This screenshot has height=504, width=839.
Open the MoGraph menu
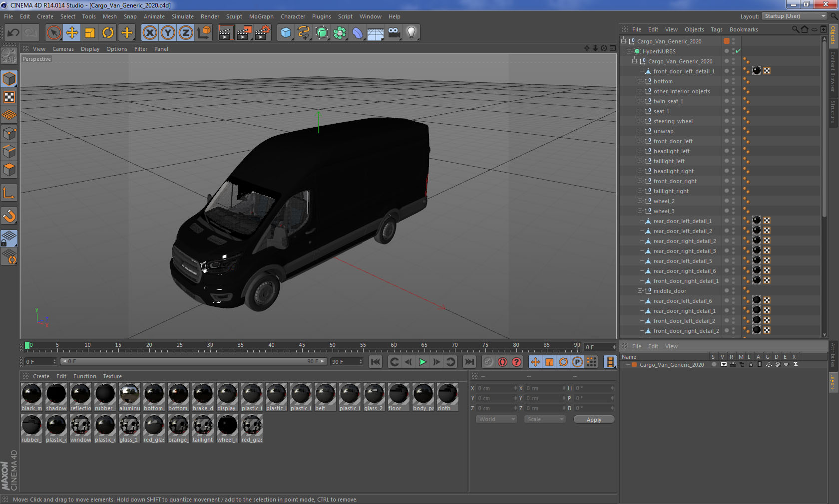click(261, 16)
